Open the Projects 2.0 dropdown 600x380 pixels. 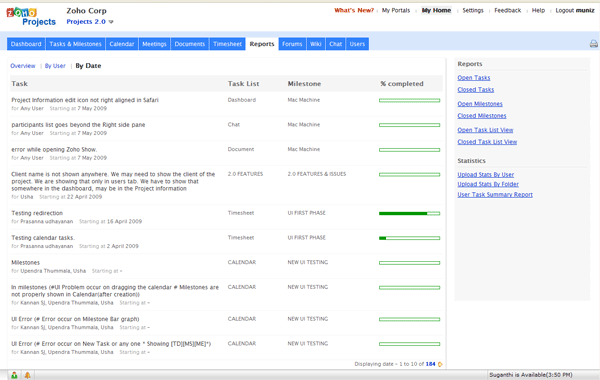coord(90,22)
